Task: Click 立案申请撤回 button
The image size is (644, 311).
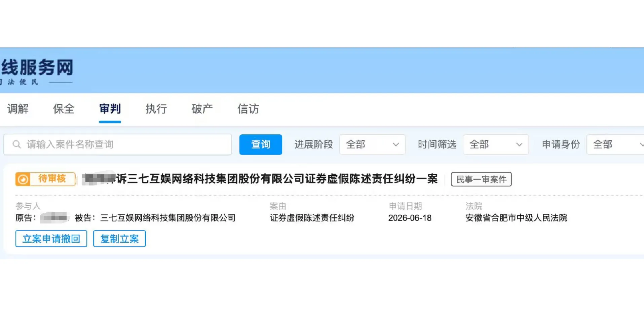Action: (51, 239)
